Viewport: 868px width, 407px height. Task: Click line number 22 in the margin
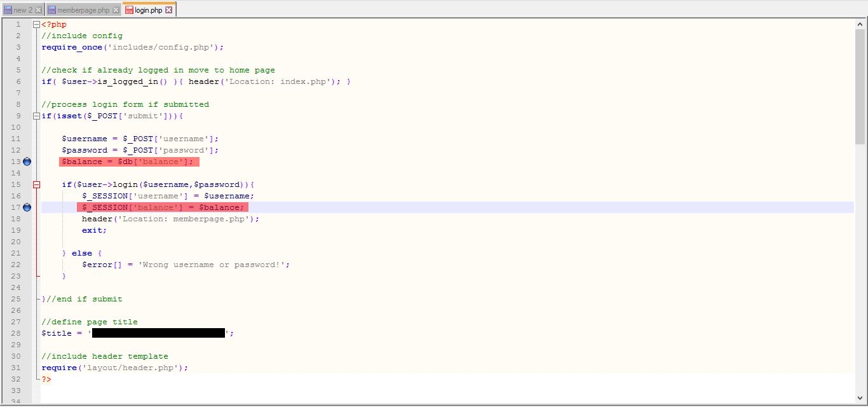15,265
